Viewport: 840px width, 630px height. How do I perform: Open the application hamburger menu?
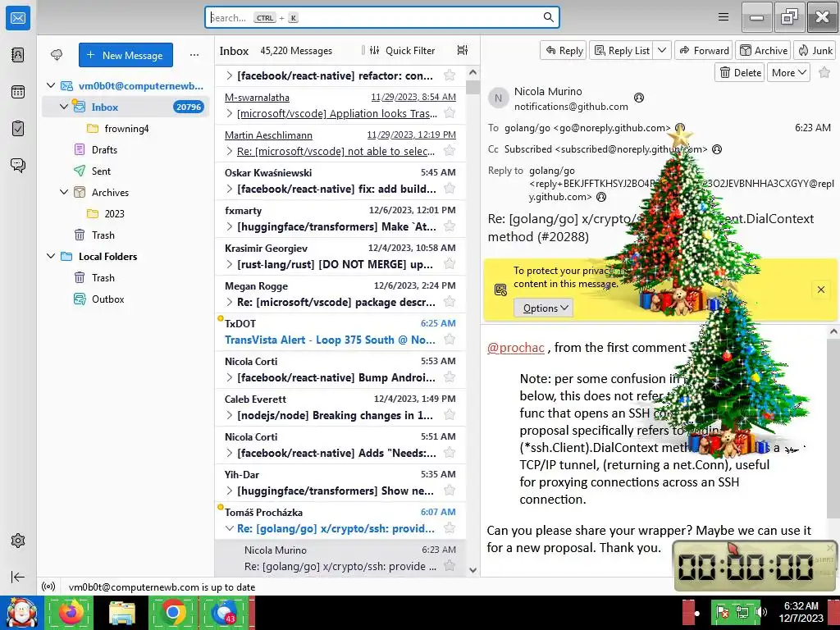724,17
